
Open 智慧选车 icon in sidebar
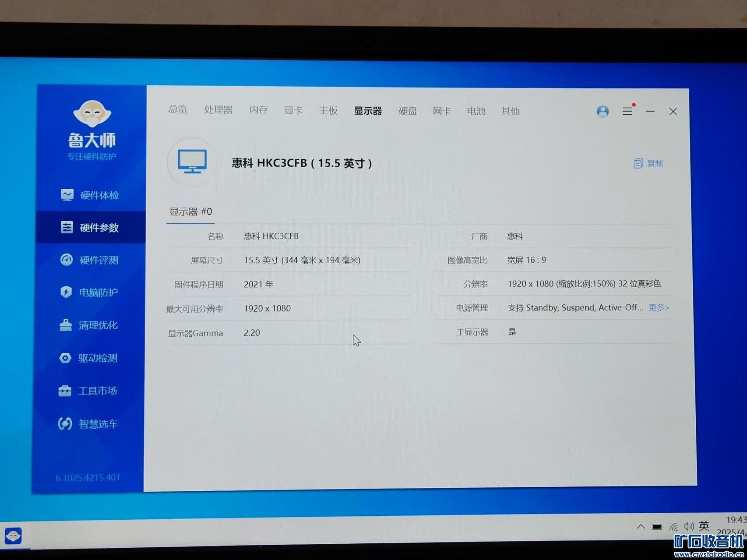click(x=65, y=423)
